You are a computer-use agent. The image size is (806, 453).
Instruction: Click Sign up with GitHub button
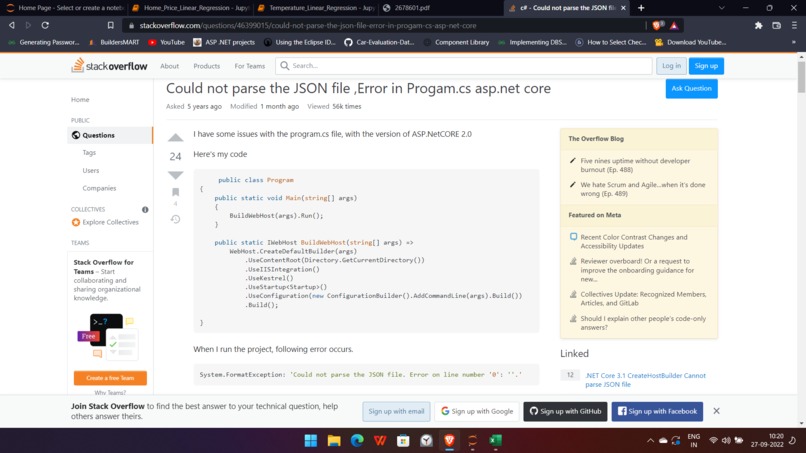(565, 411)
